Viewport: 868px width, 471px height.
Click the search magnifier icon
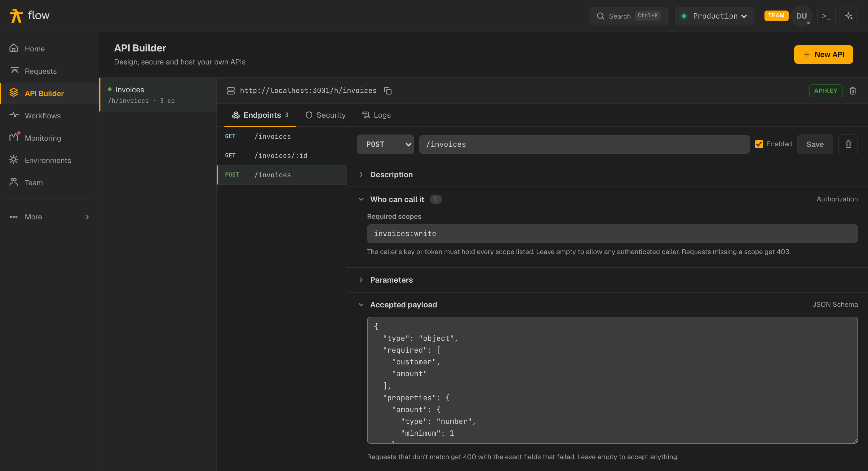[600, 16]
